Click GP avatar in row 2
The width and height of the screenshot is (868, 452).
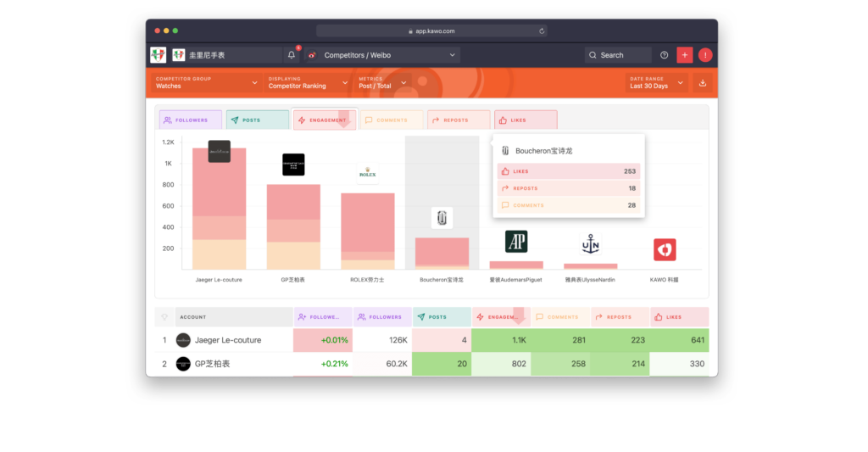coord(183,364)
